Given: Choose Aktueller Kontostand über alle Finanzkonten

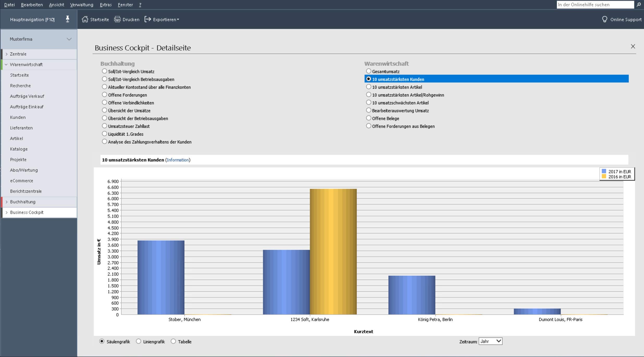Looking at the screenshot, I should pos(104,87).
